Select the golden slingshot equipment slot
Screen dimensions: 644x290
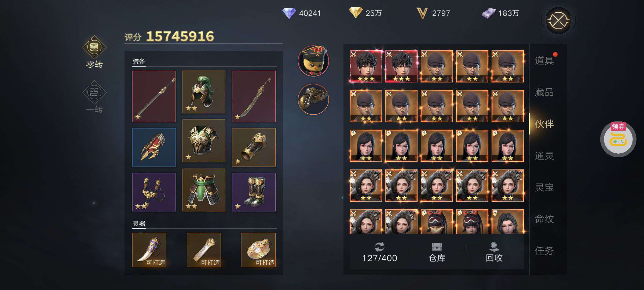coord(154,192)
